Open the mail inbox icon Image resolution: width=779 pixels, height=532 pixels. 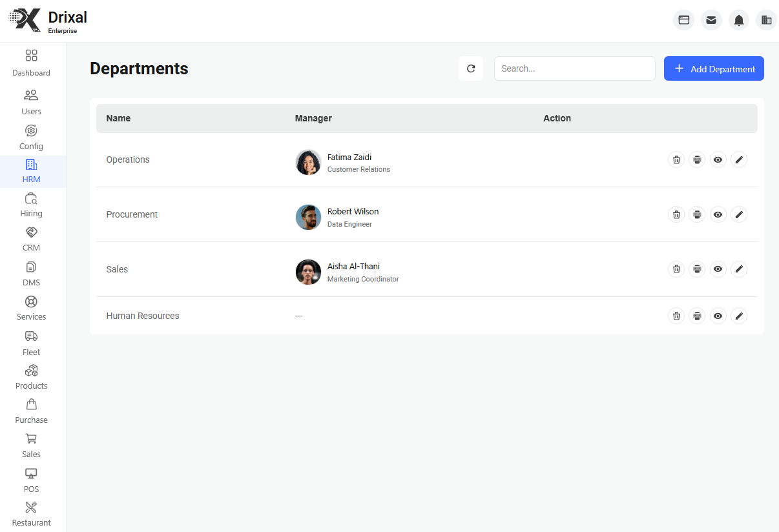tap(711, 20)
